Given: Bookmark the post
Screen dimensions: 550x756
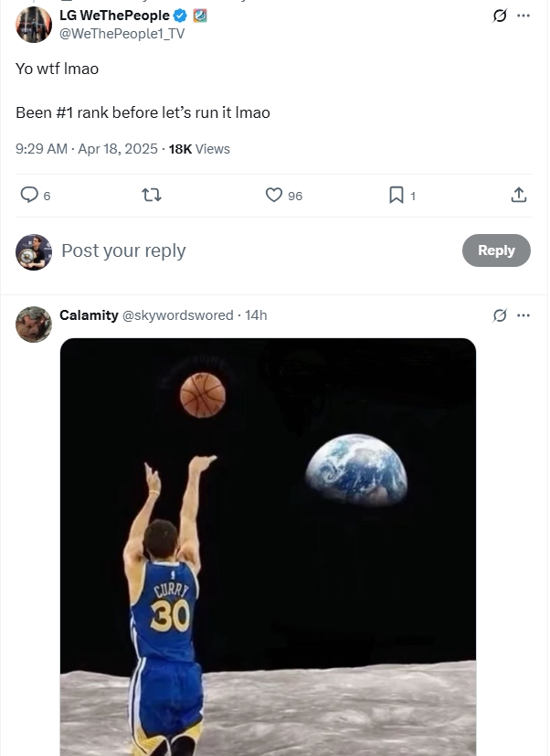Looking at the screenshot, I should tap(396, 195).
